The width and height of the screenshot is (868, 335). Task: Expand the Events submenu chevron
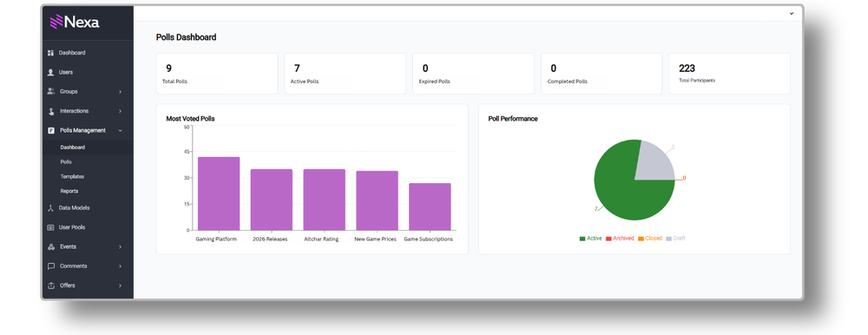point(120,247)
